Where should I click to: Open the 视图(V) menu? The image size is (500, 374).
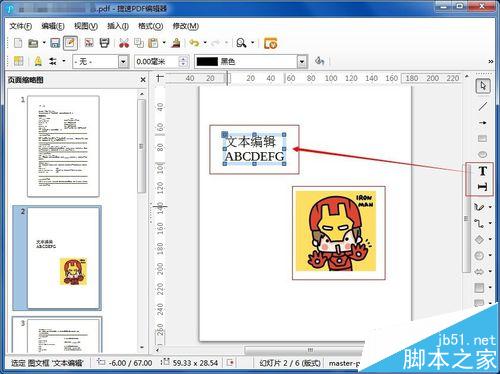pyautogui.click(x=86, y=26)
